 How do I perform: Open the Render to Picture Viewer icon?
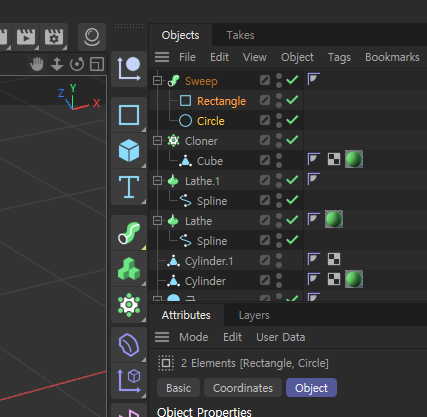pyautogui.click(x=26, y=36)
